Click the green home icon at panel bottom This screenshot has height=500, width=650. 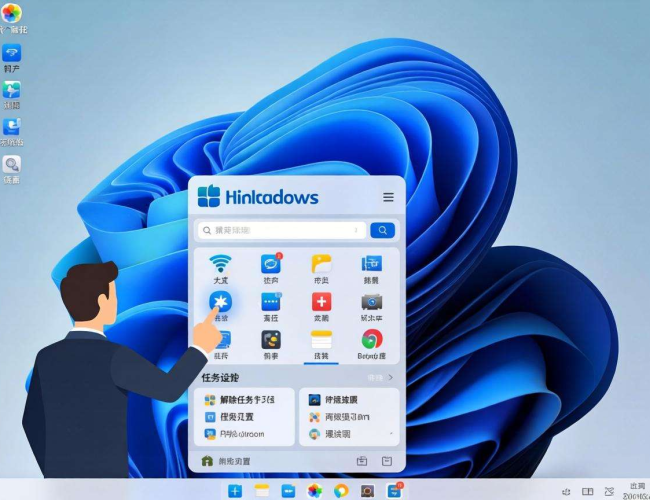click(x=207, y=461)
